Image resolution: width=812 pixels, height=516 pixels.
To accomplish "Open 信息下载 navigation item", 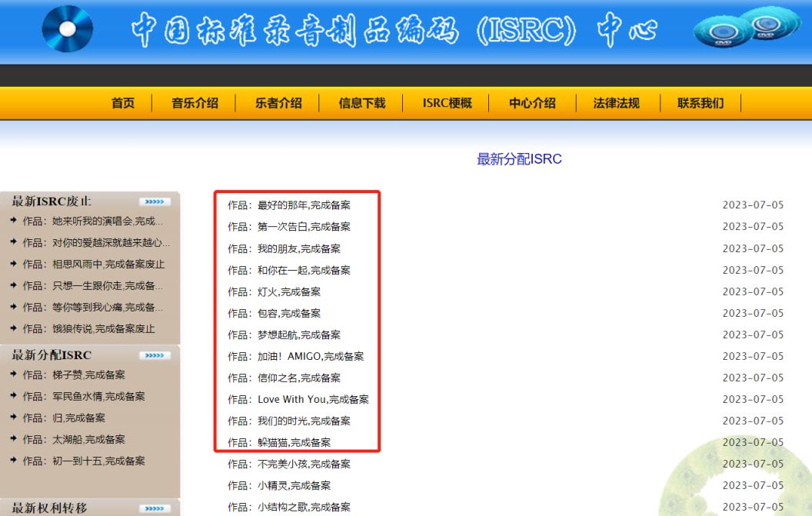I will pyautogui.click(x=362, y=103).
